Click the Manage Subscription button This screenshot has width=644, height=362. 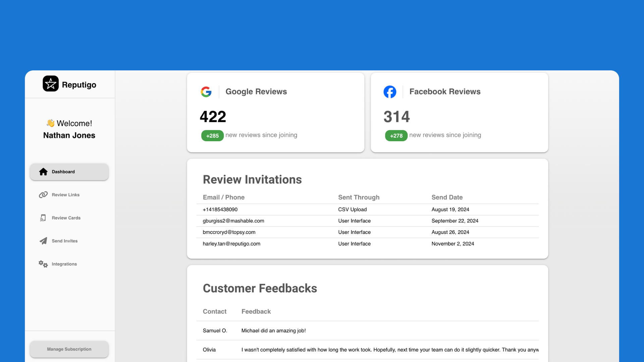click(69, 349)
